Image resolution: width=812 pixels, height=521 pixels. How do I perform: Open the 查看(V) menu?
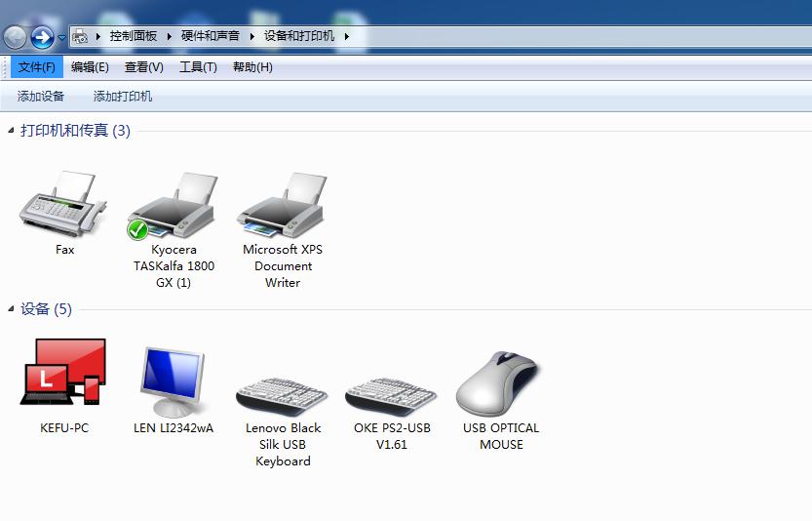coord(143,67)
